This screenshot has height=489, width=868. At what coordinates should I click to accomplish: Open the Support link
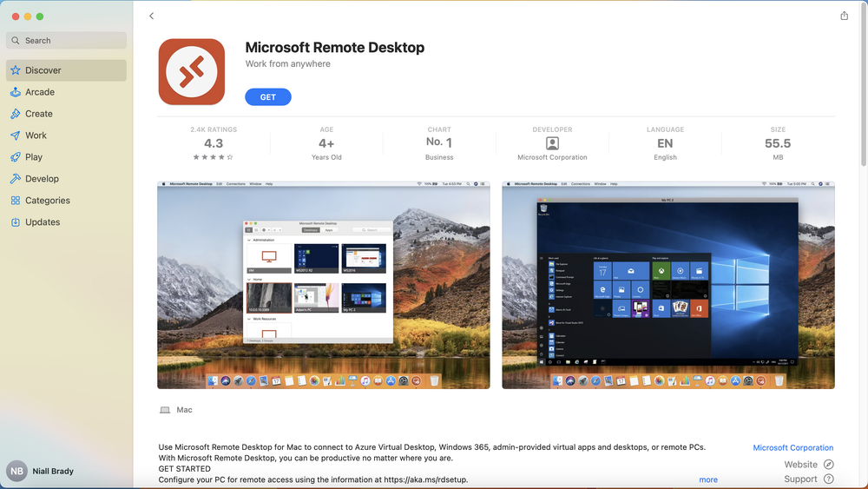click(800, 479)
